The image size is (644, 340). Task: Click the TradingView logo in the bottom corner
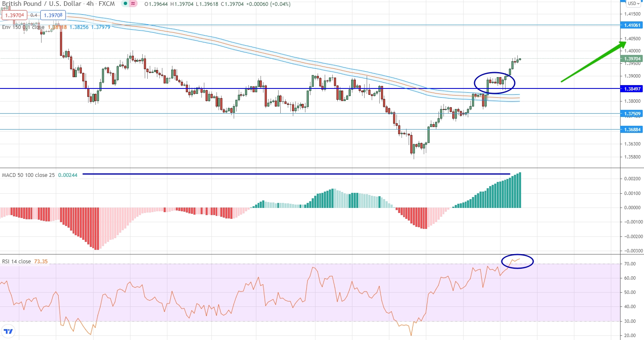pyautogui.click(x=8, y=331)
